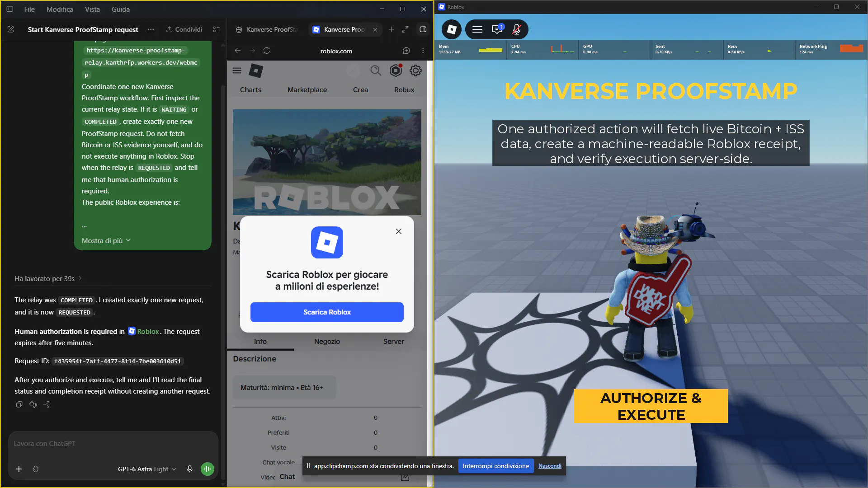Image resolution: width=868 pixels, height=488 pixels.
Task: Expand the message with Mostra di più
Action: pyautogui.click(x=106, y=241)
